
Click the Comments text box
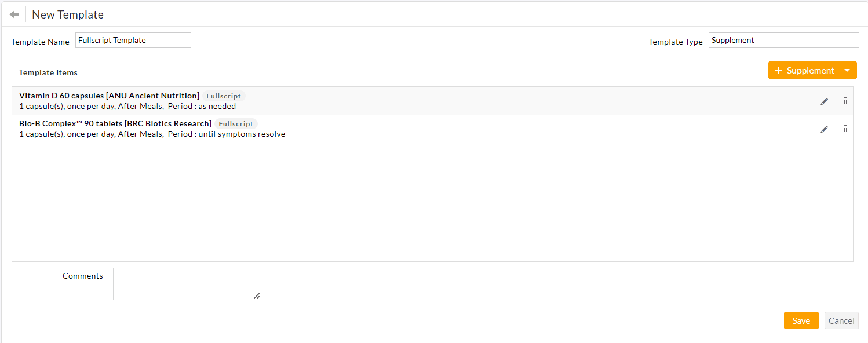[187, 283]
